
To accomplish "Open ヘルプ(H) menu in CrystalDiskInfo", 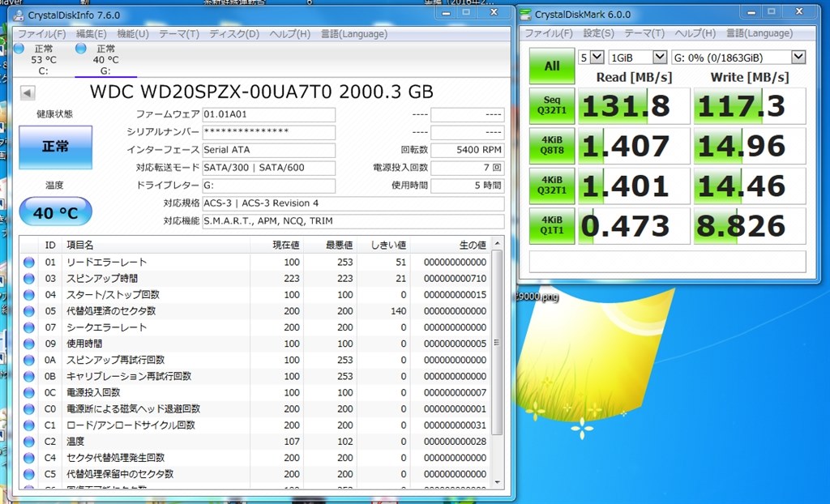I will [x=289, y=34].
